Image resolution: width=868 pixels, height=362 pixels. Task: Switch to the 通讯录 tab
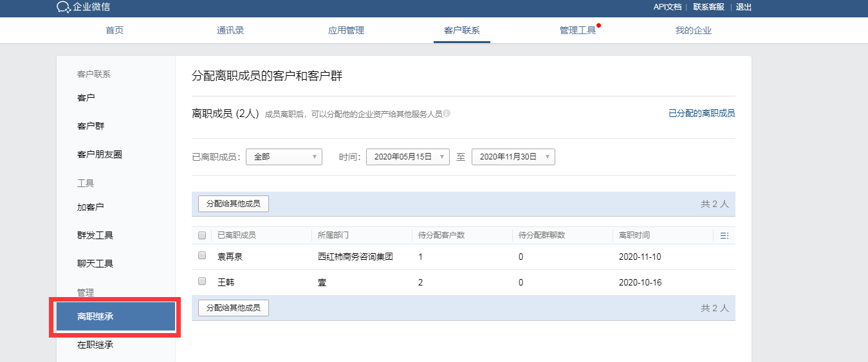[230, 31]
